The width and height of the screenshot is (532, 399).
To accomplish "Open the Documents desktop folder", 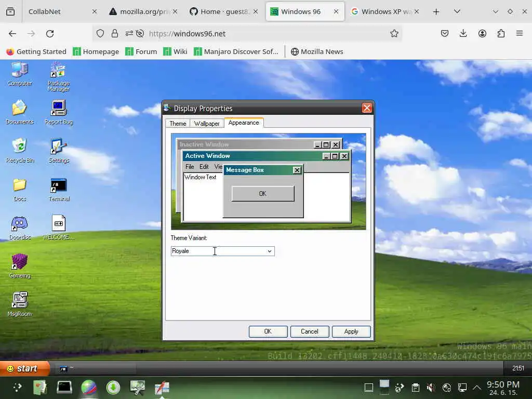I will pos(20,112).
